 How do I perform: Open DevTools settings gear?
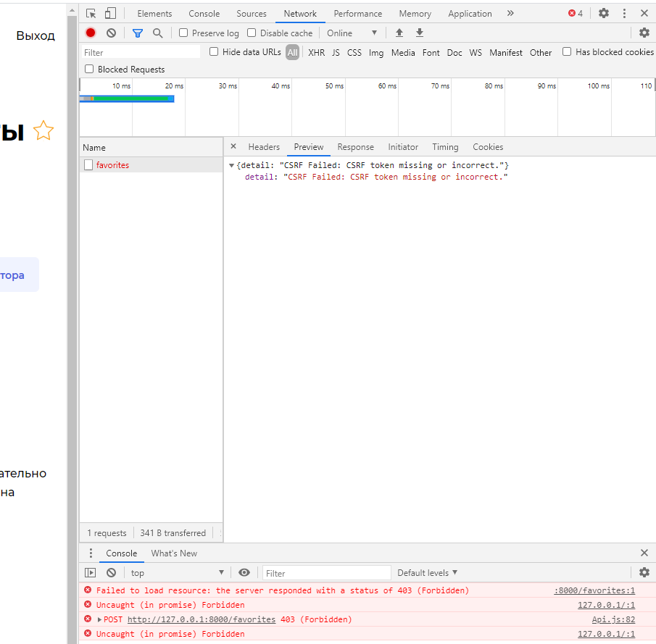point(603,13)
